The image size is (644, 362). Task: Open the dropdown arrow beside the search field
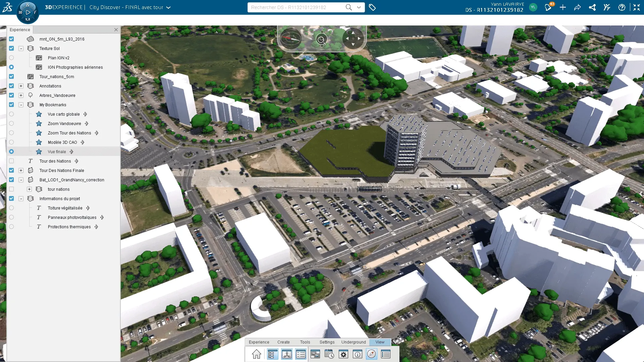pyautogui.click(x=359, y=7)
